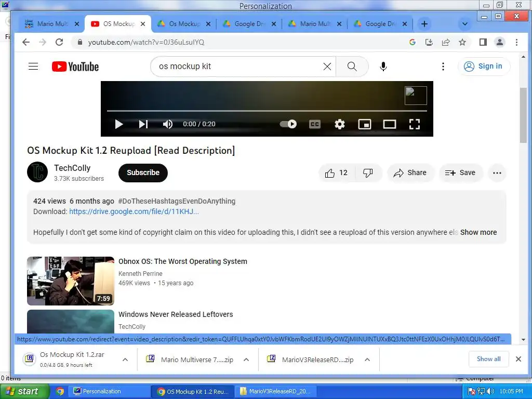This screenshot has height=399, width=532.
Task: Open Windows Never Released Leftovers video title
Action: click(x=176, y=314)
